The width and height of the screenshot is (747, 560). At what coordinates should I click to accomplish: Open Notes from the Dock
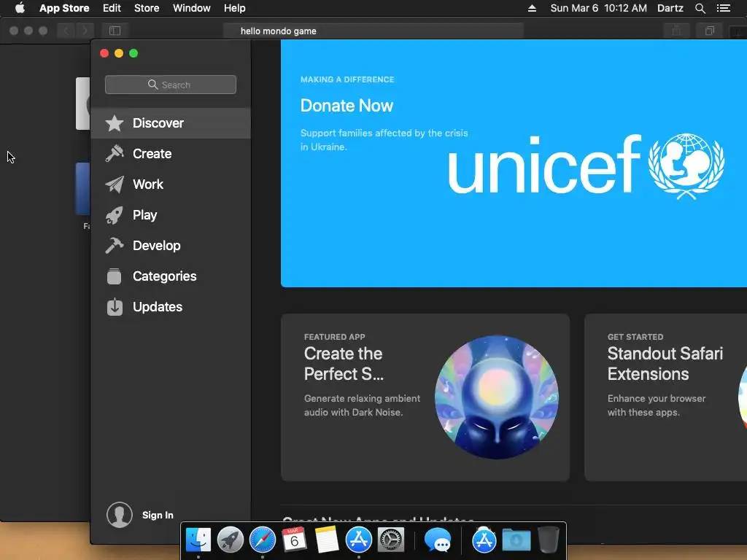point(327,540)
